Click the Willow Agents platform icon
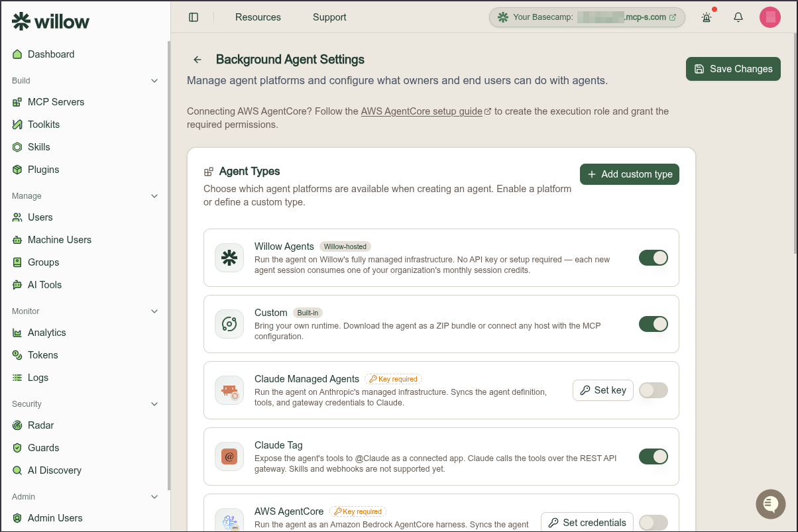 pos(229,258)
